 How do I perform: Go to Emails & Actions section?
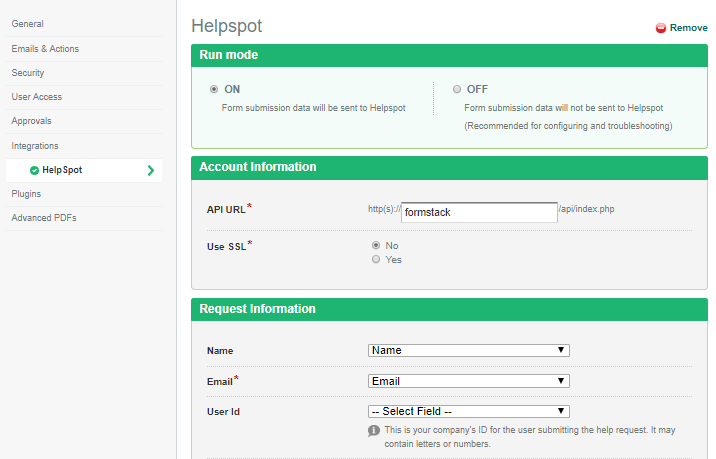click(45, 49)
